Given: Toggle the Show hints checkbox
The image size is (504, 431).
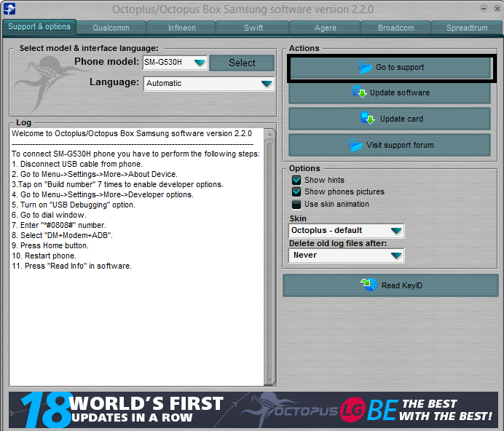Looking at the screenshot, I should point(296,180).
